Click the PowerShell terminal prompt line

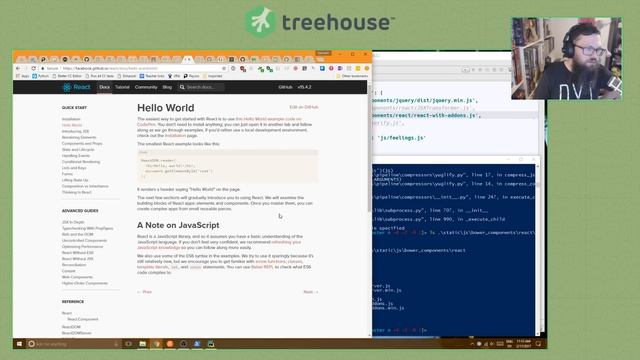pos(400,330)
